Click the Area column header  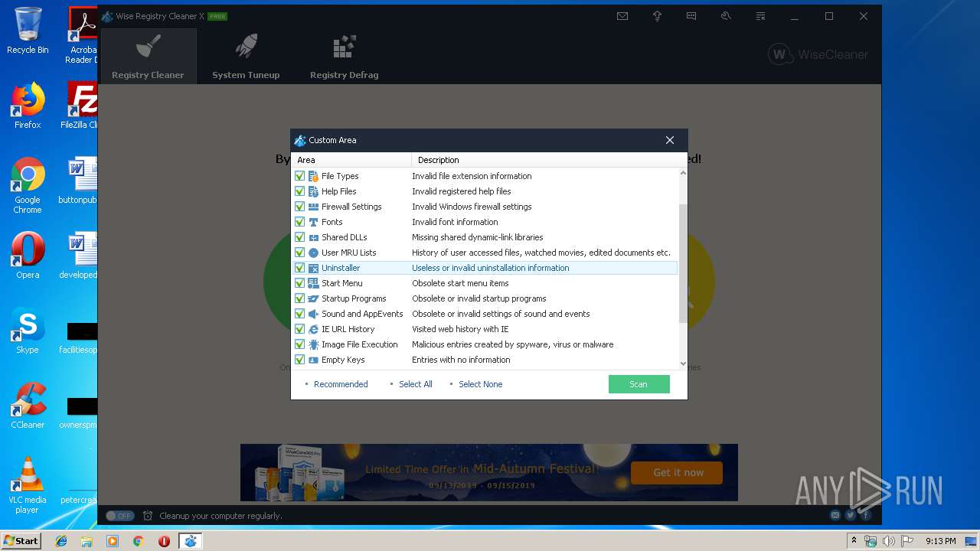(x=351, y=160)
